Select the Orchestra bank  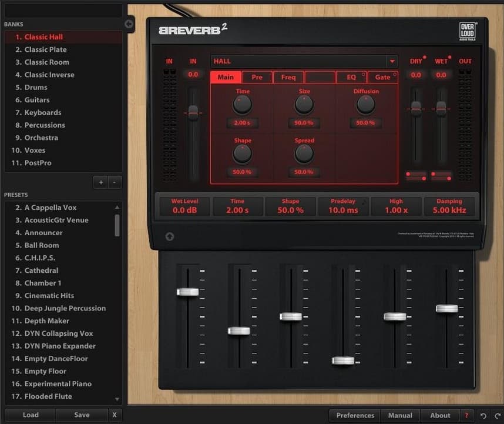tap(63, 138)
